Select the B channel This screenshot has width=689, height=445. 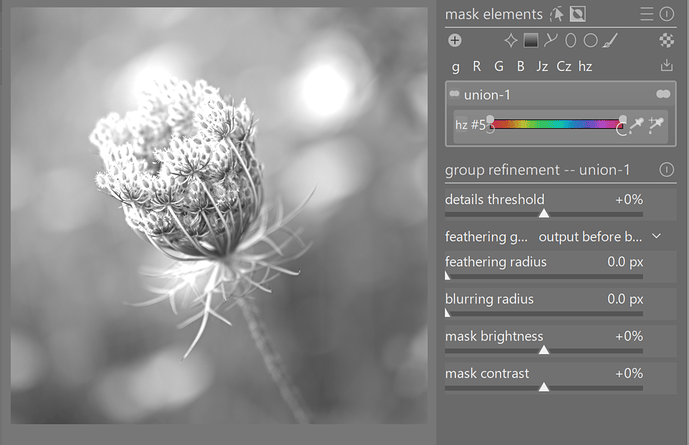pyautogui.click(x=521, y=66)
